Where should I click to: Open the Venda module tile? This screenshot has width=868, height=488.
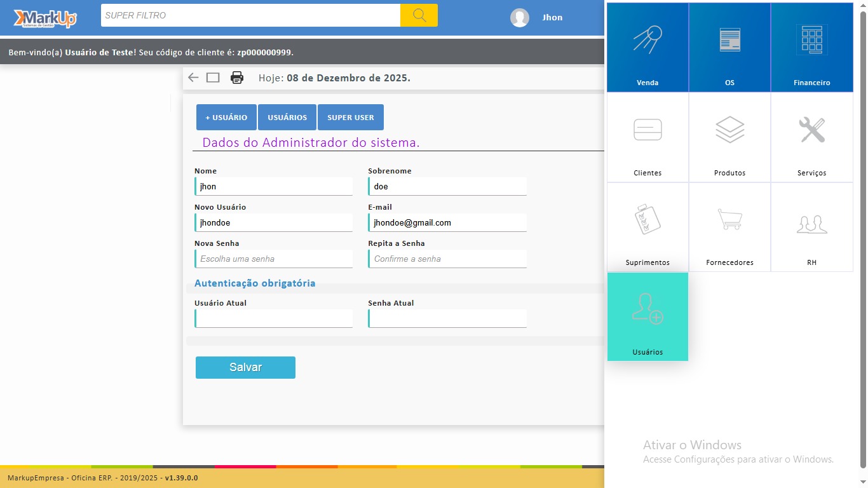tap(648, 48)
